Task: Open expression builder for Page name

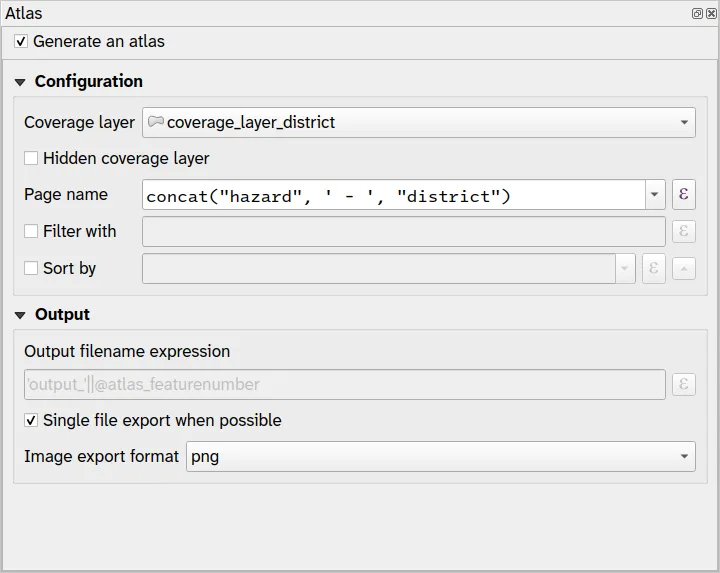Action: click(x=684, y=194)
